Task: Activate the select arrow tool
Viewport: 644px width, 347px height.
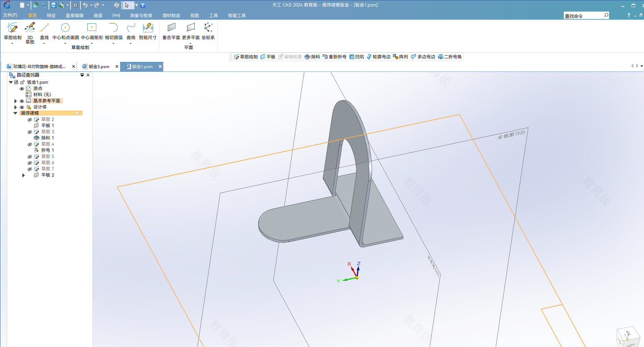Action: pos(127,5)
